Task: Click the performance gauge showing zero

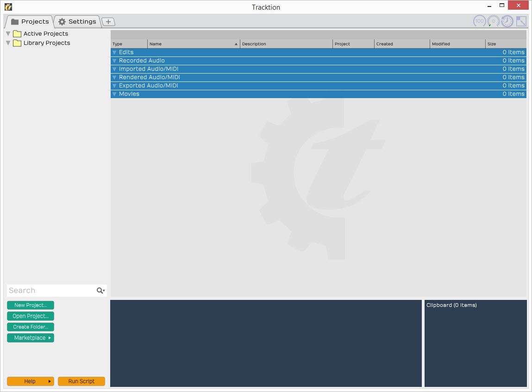Action: pyautogui.click(x=493, y=21)
